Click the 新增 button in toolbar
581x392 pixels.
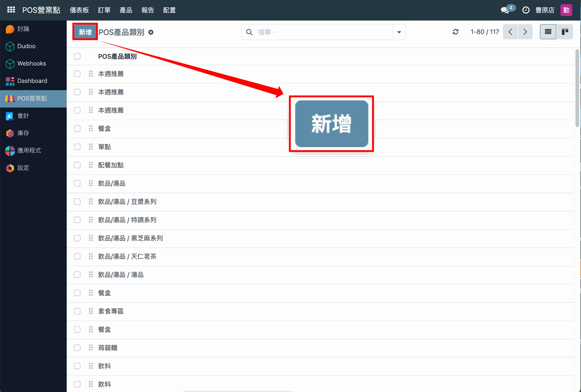(85, 32)
